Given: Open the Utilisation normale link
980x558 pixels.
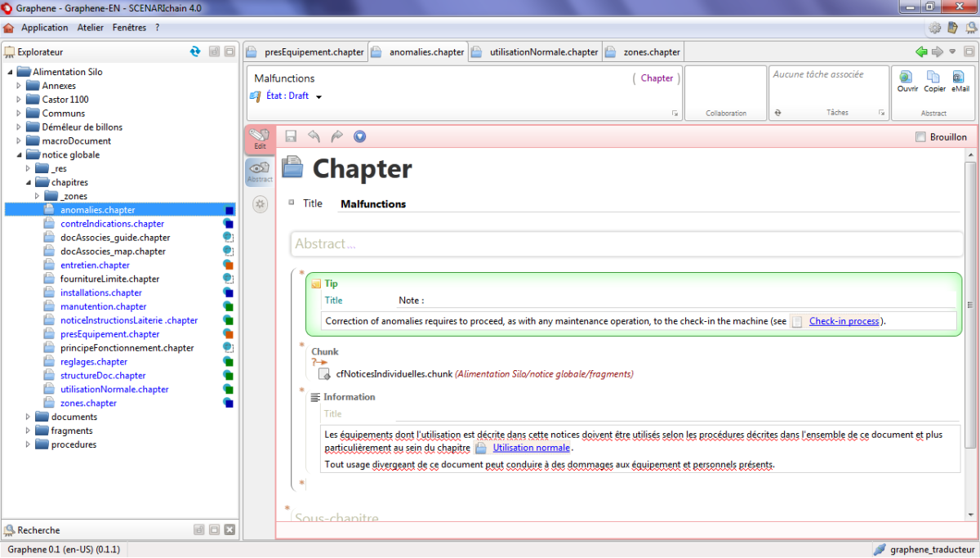Looking at the screenshot, I should tap(532, 448).
